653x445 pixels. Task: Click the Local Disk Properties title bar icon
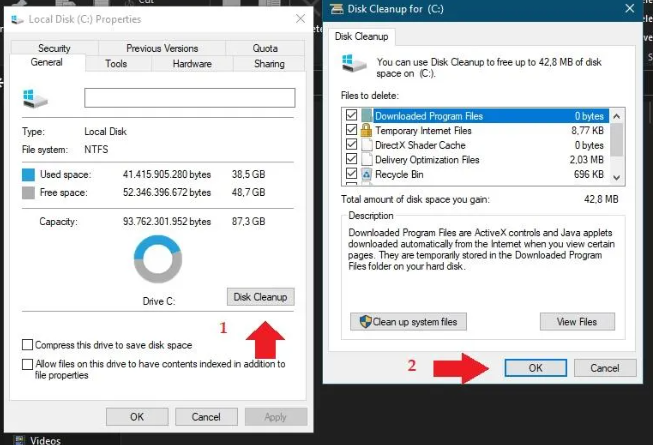tap(17, 19)
